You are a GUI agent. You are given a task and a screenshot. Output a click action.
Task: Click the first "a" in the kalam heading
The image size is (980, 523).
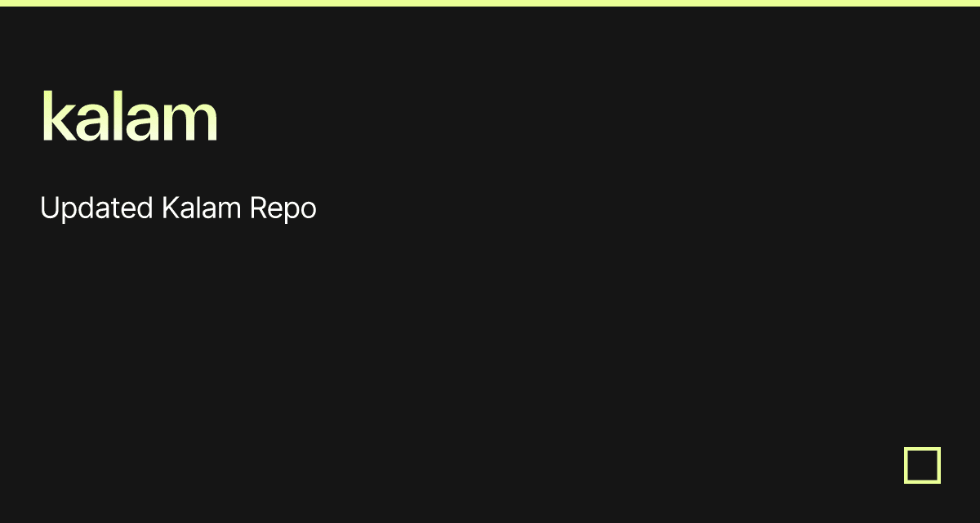(88, 123)
